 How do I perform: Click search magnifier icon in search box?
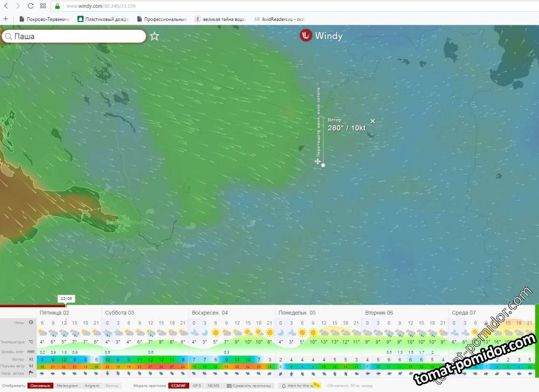tap(8, 37)
